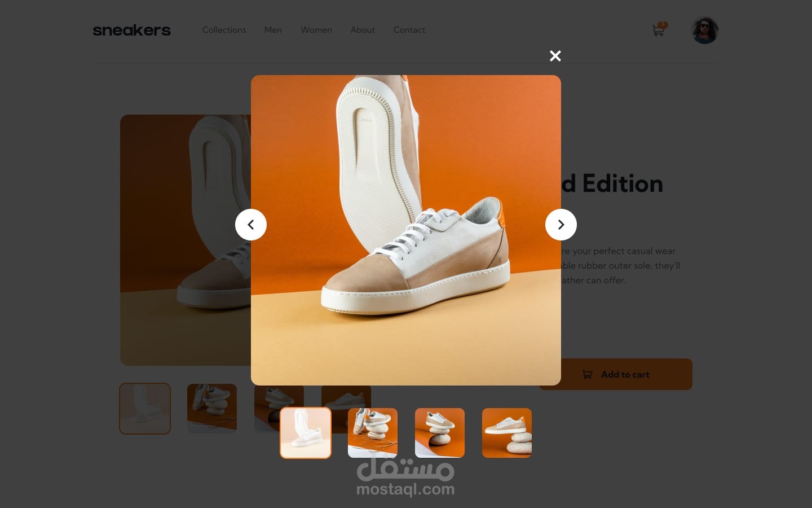Open the About link
812x508 pixels.
(x=363, y=30)
